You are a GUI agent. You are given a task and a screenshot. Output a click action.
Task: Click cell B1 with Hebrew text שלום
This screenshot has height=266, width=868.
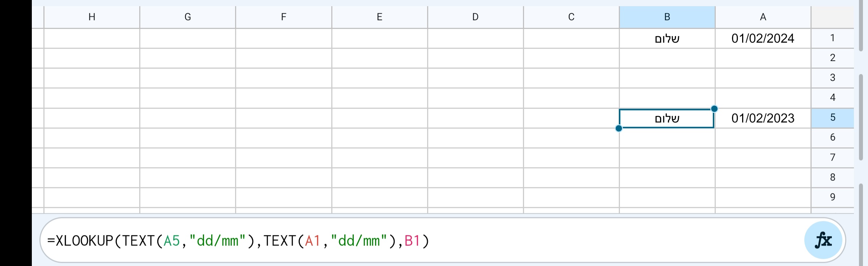click(x=667, y=38)
